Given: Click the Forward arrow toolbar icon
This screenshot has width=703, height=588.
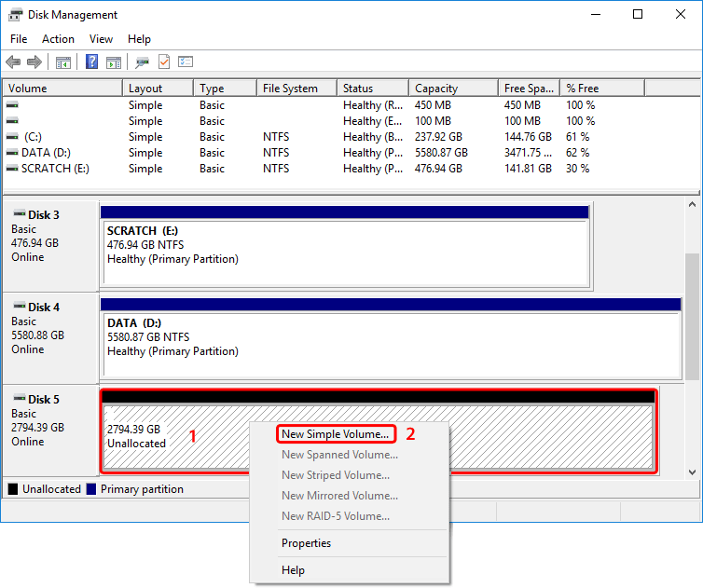Looking at the screenshot, I should point(34,62).
